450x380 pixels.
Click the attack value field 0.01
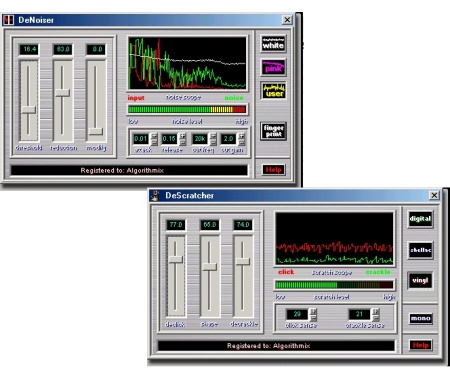click(x=141, y=139)
